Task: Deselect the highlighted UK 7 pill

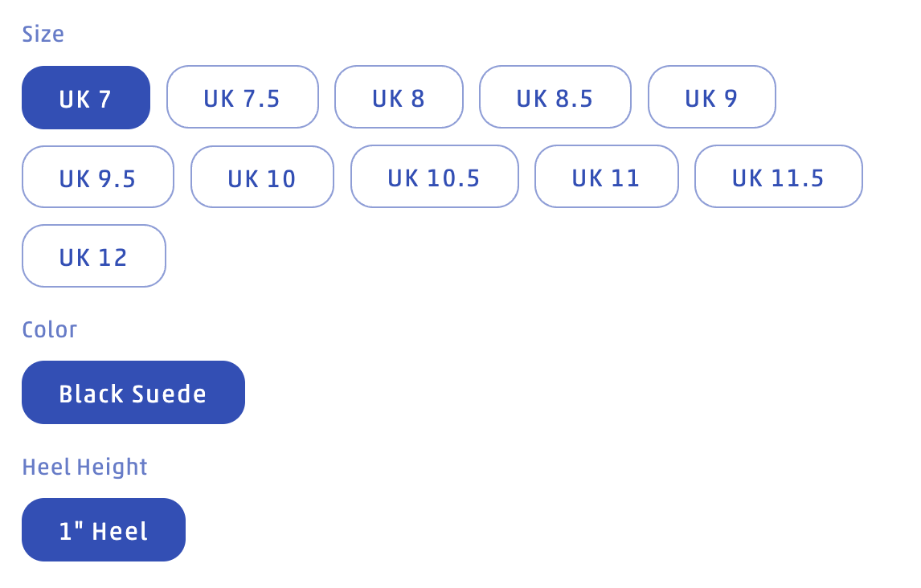Action: click(x=86, y=97)
